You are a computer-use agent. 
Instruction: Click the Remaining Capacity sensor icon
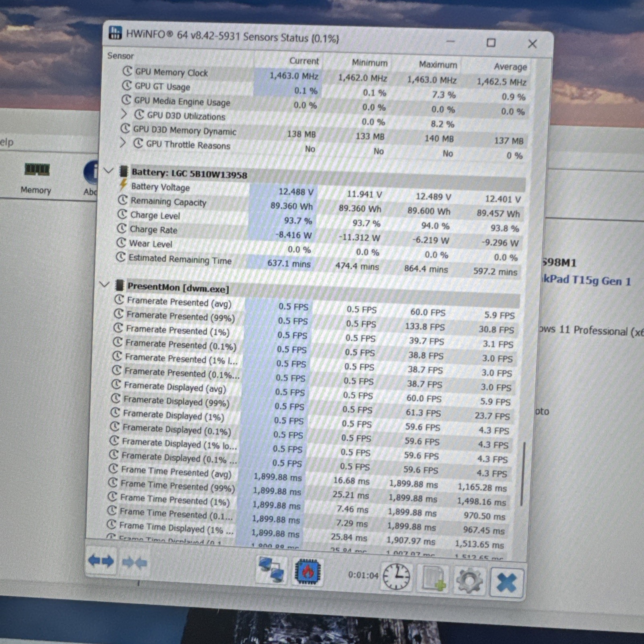[123, 200]
